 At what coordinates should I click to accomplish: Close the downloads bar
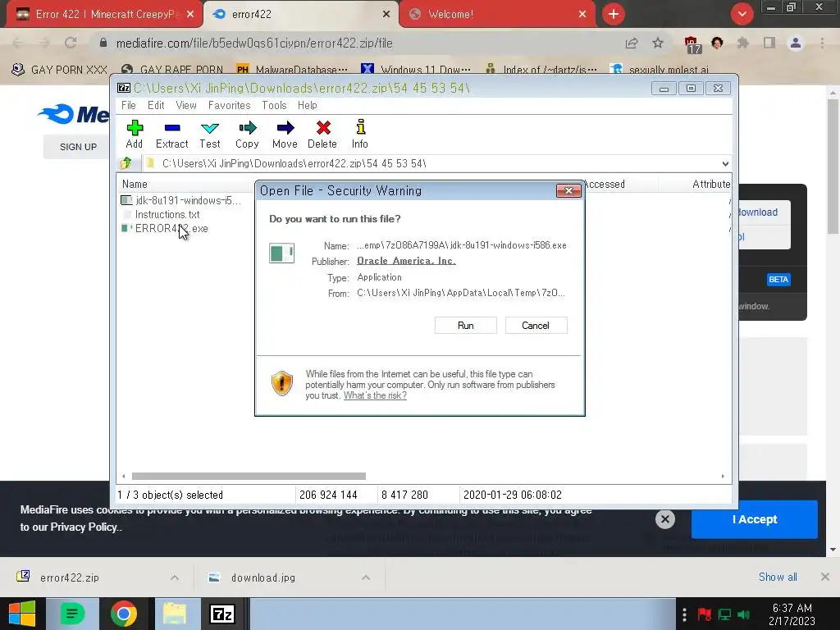click(x=825, y=577)
